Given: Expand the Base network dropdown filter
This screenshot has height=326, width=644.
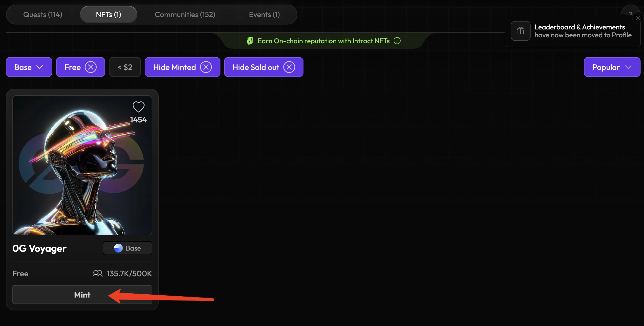Looking at the screenshot, I should click(x=29, y=67).
